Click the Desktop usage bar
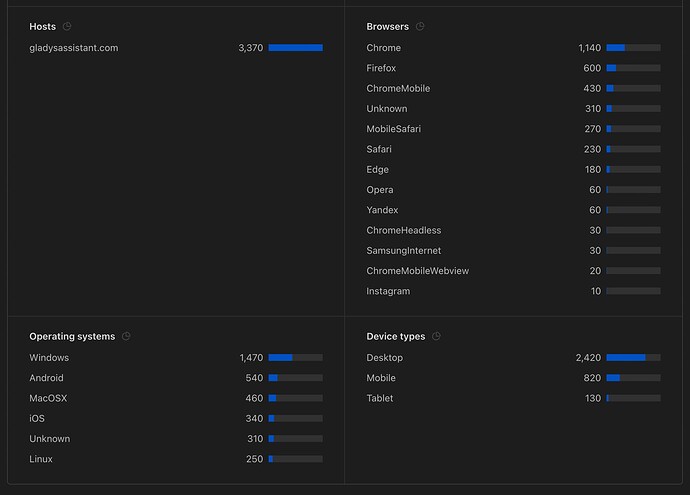This screenshot has height=495, width=690. coord(633,358)
